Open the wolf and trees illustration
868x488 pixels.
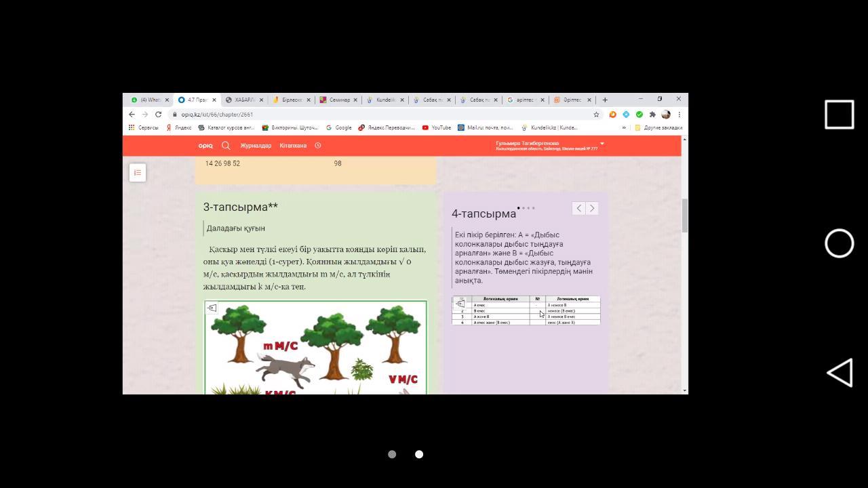point(315,348)
